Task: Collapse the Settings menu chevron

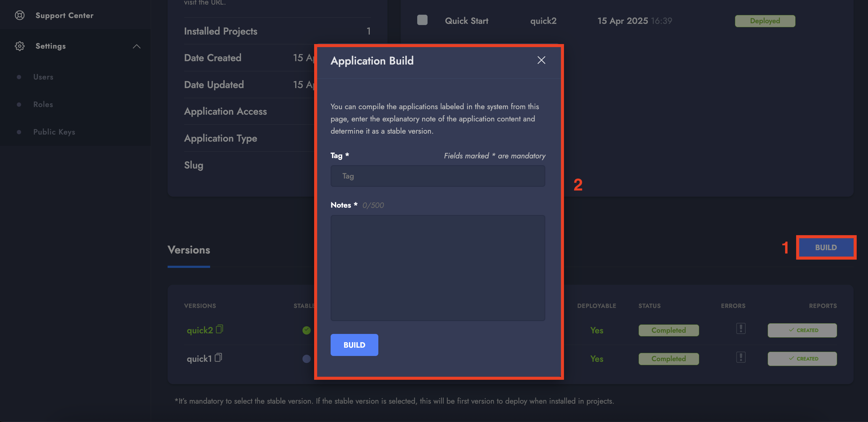Action: (136, 46)
